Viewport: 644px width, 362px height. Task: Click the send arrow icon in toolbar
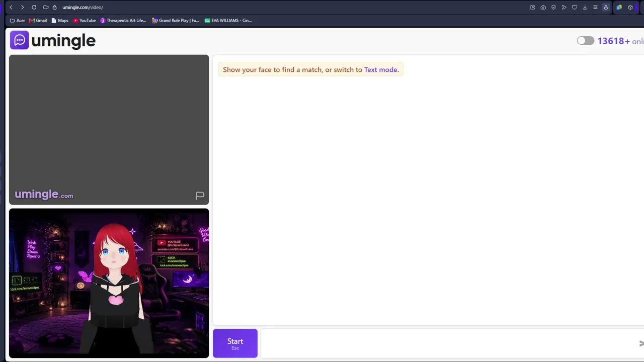(564, 7)
